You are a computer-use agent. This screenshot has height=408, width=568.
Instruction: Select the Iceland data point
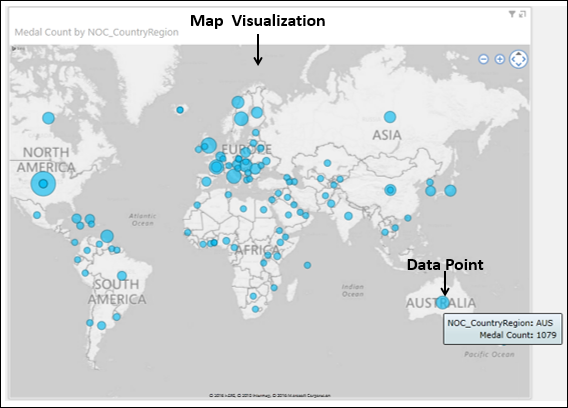(180, 110)
